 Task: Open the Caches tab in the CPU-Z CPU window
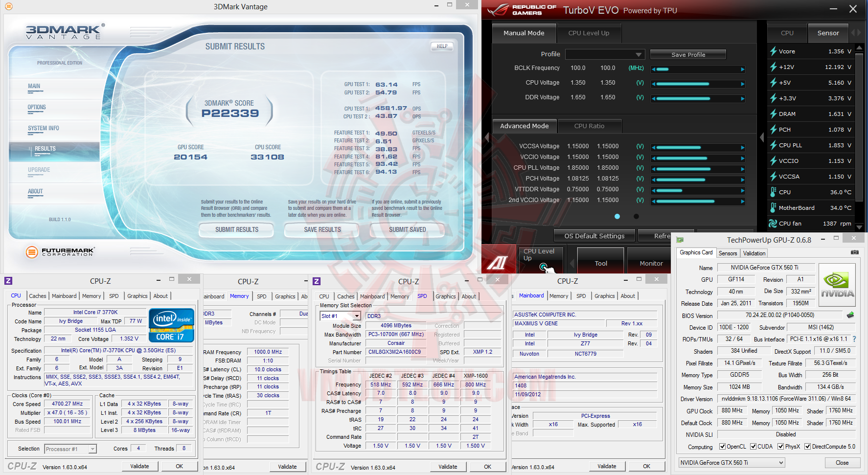(x=38, y=296)
